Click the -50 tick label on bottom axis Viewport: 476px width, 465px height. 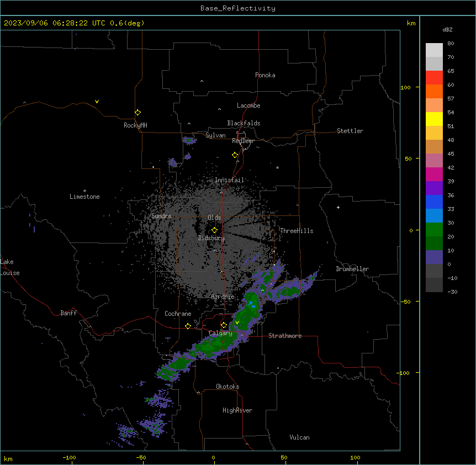(141, 457)
